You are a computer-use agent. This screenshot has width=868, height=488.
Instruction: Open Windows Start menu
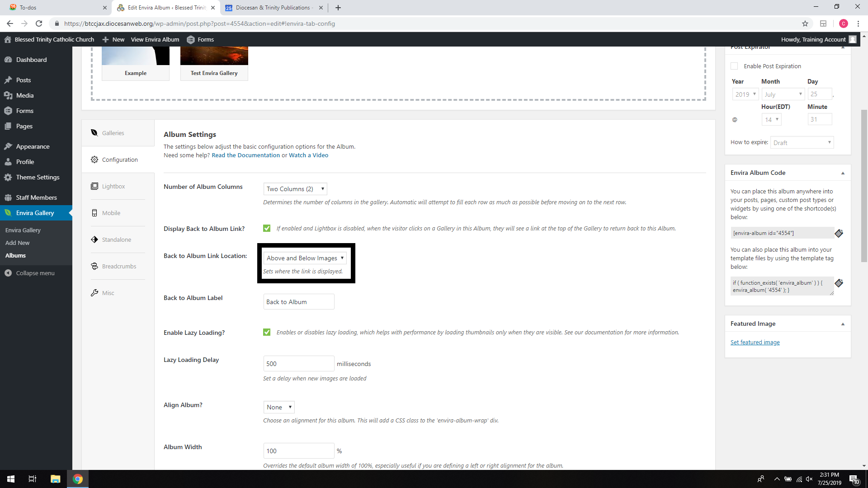pos(11,479)
